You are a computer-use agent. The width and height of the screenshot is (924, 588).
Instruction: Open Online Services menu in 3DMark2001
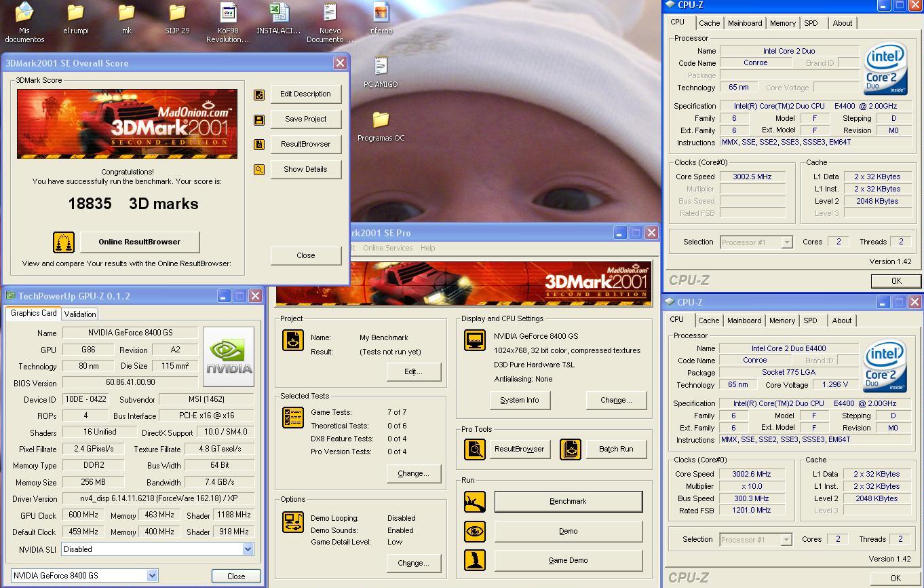point(387,248)
